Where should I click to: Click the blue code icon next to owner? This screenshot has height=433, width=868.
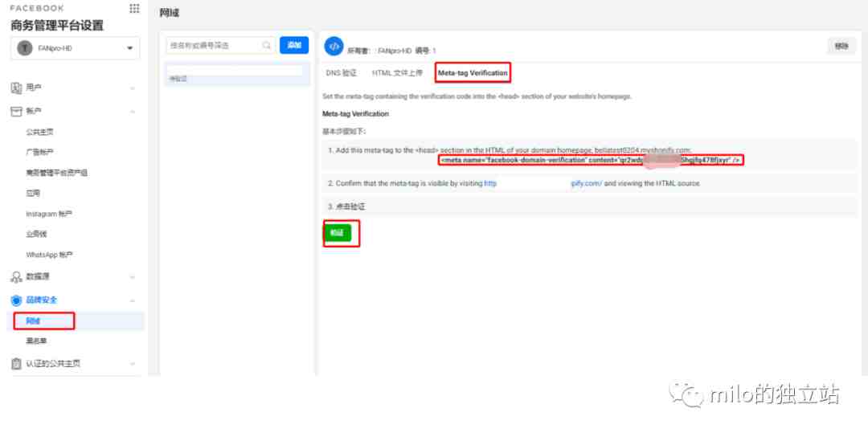[x=334, y=47]
